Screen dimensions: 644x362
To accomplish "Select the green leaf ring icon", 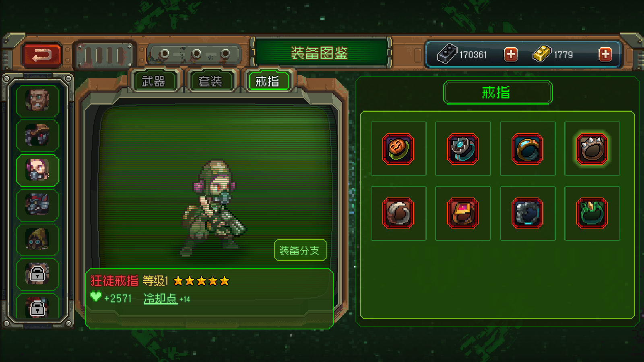I will [x=592, y=213].
